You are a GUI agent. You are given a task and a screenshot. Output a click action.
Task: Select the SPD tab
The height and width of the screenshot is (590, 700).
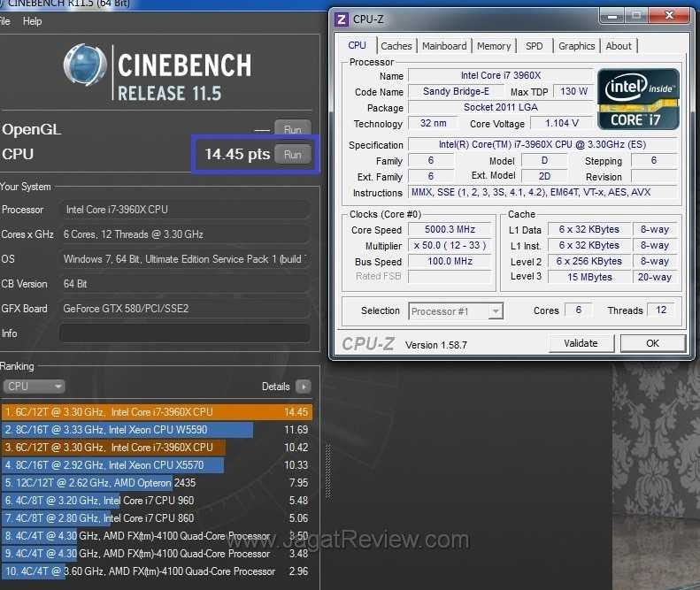click(x=535, y=46)
